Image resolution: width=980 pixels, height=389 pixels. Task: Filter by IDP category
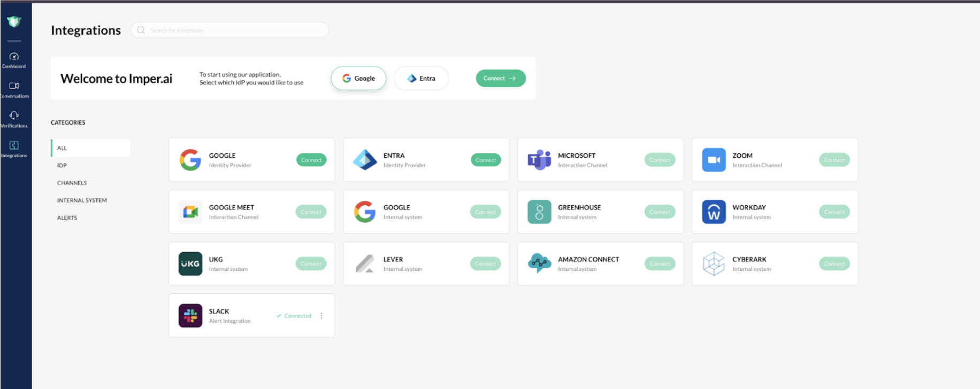(62, 166)
